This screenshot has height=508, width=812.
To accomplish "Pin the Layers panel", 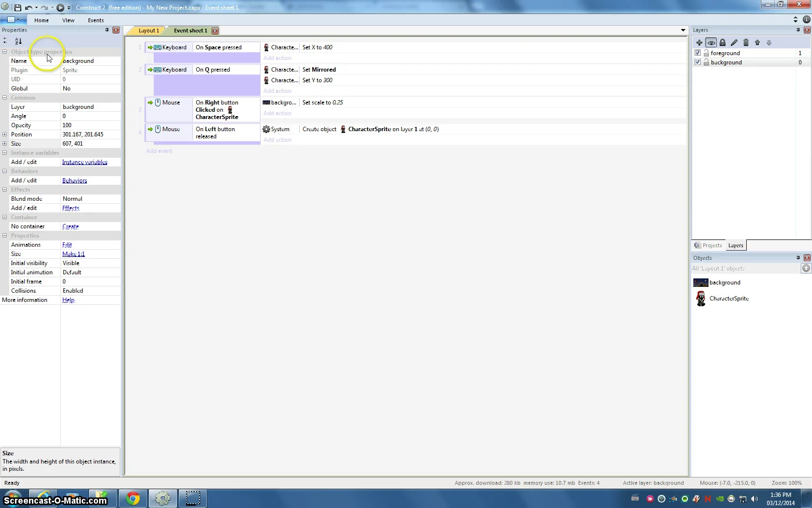I will click(x=798, y=30).
